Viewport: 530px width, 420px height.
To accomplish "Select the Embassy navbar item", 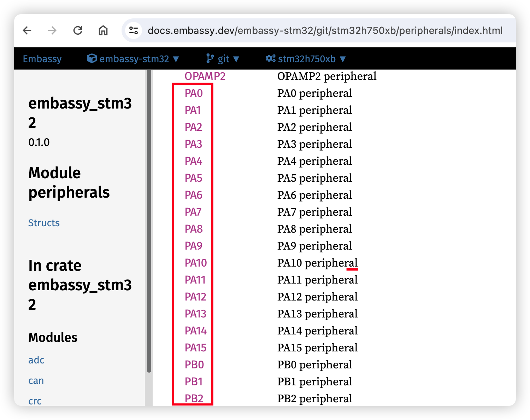I will click(42, 59).
